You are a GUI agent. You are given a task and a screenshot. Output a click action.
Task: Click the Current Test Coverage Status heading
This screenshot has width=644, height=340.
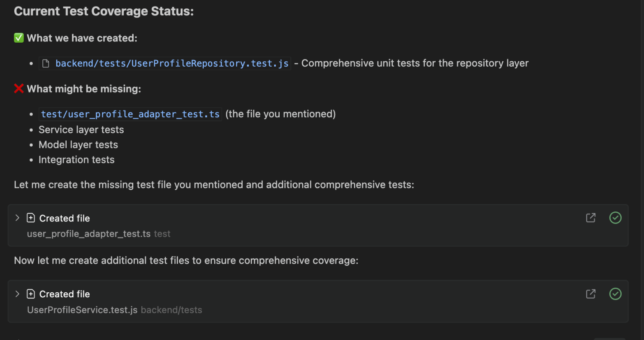click(104, 11)
